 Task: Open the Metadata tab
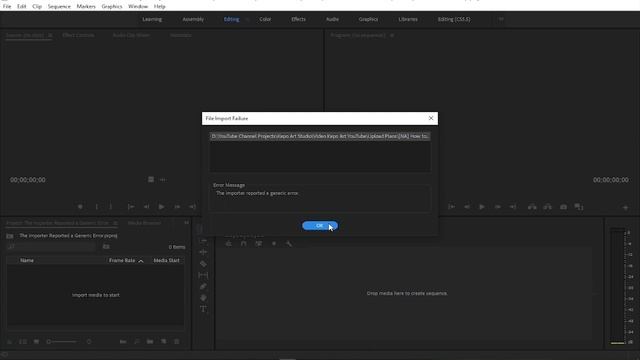tap(181, 35)
